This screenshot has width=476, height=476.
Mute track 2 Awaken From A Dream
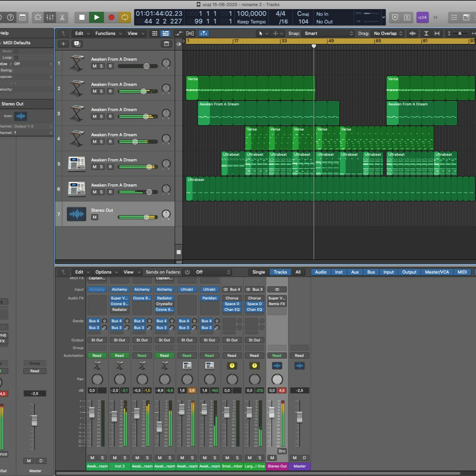click(x=95, y=91)
